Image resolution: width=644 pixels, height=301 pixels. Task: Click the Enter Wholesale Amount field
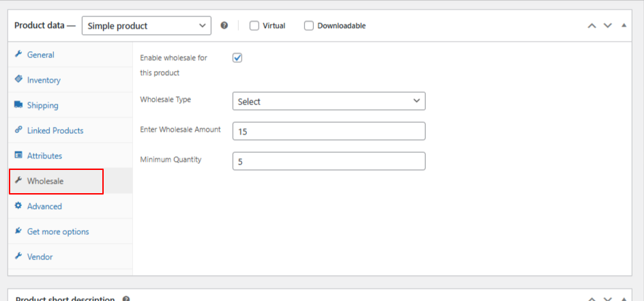[329, 131]
